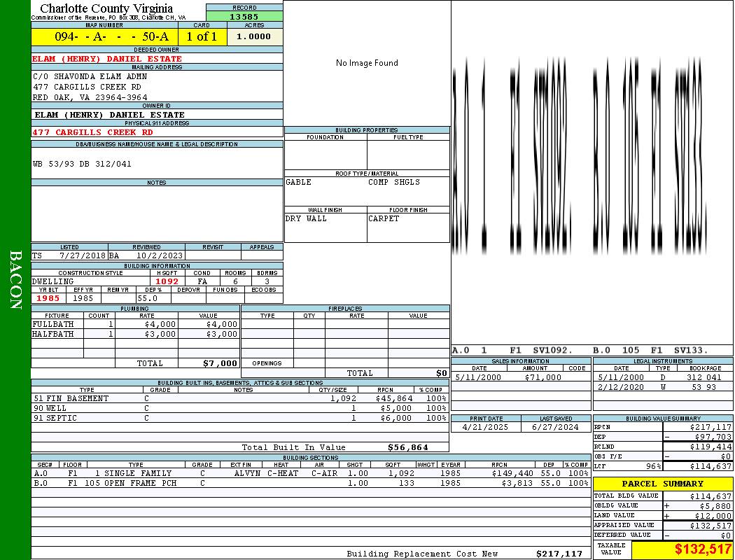The width and height of the screenshot is (735, 560).
Task: Click section RPCN value $3,813
Action: pos(517,483)
